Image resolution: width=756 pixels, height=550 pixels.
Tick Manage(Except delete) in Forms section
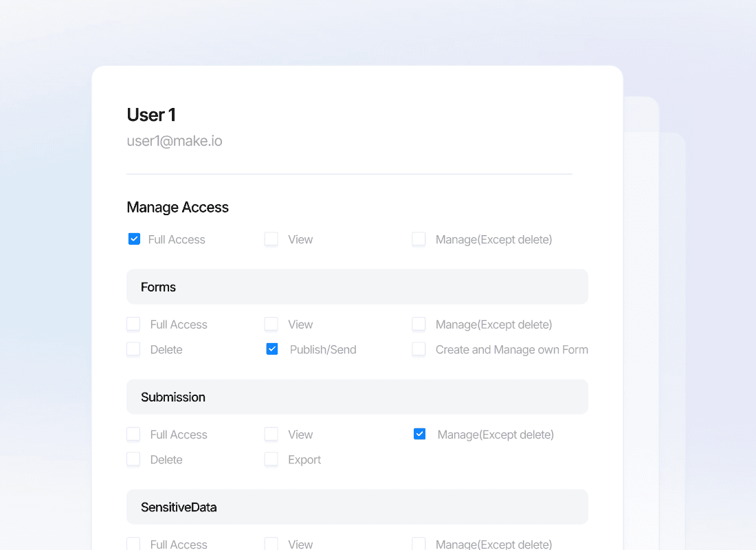(419, 324)
